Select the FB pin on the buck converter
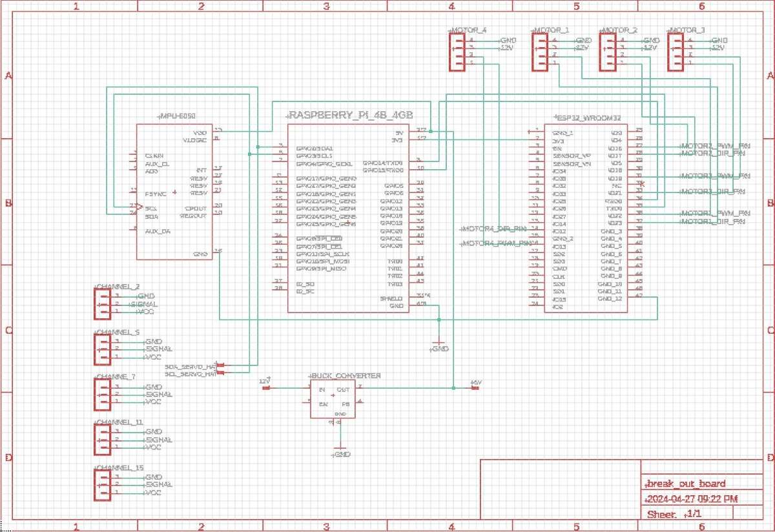Image resolution: width=775 pixels, height=532 pixels. coord(346,404)
